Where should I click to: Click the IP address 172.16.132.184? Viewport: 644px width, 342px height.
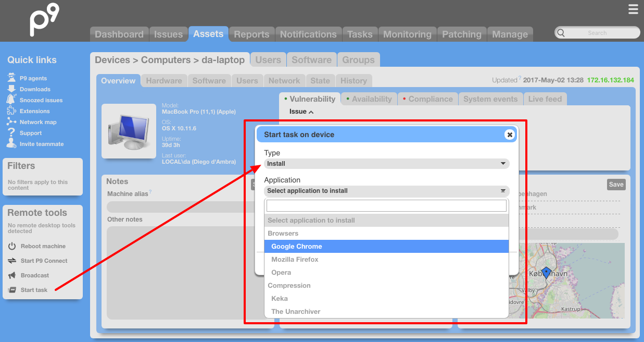pos(610,80)
